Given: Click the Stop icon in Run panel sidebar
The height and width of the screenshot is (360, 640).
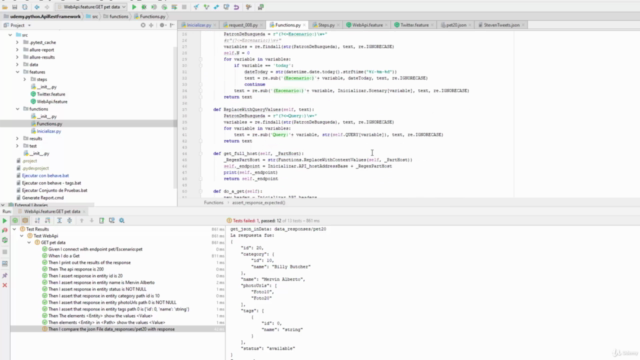Looking at the screenshot, I should (x=4, y=252).
